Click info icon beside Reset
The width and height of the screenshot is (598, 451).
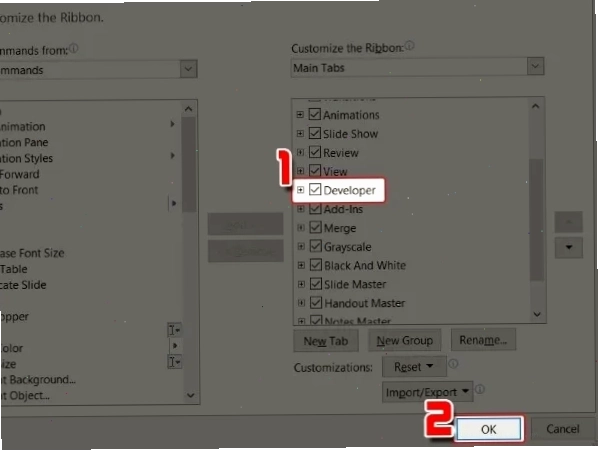coord(453,364)
